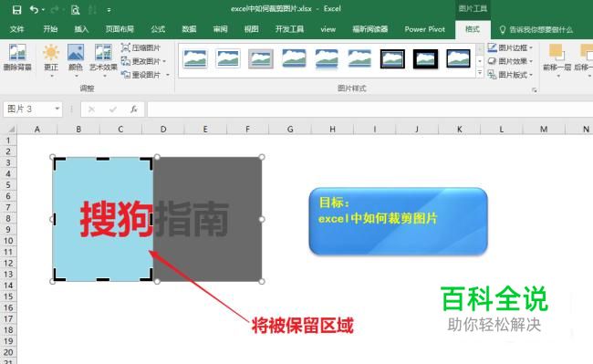
Task: Open the Power Pivot tab
Action: 424,29
